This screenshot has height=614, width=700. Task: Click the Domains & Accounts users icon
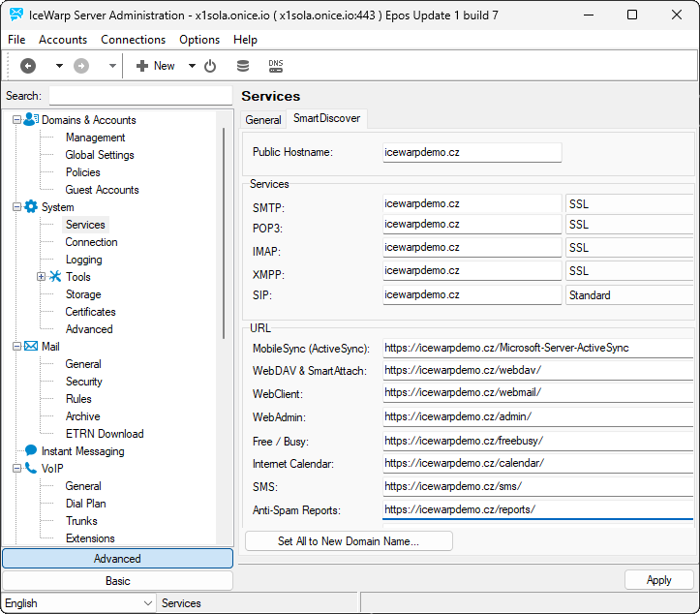click(31, 119)
